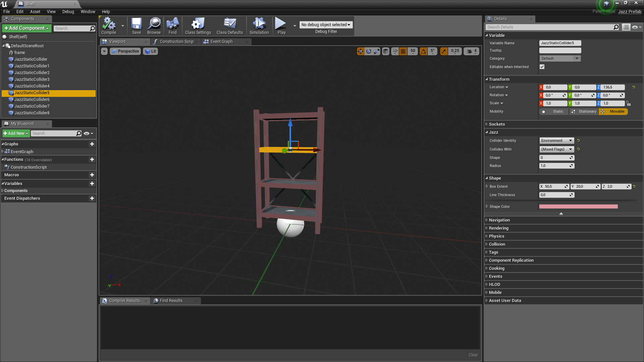Select the rotate gizmo mode
The image size is (644, 362).
369,51
